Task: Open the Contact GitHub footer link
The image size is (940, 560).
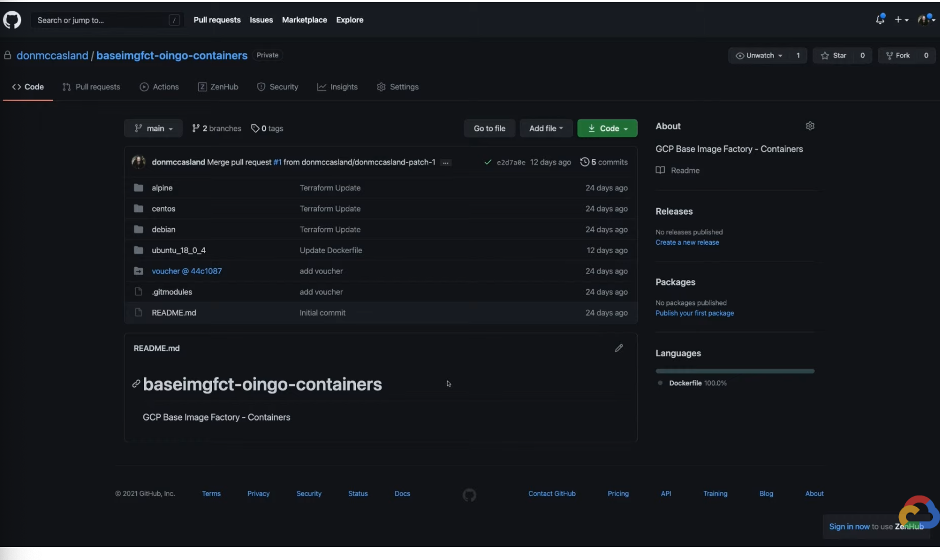Action: point(552,494)
